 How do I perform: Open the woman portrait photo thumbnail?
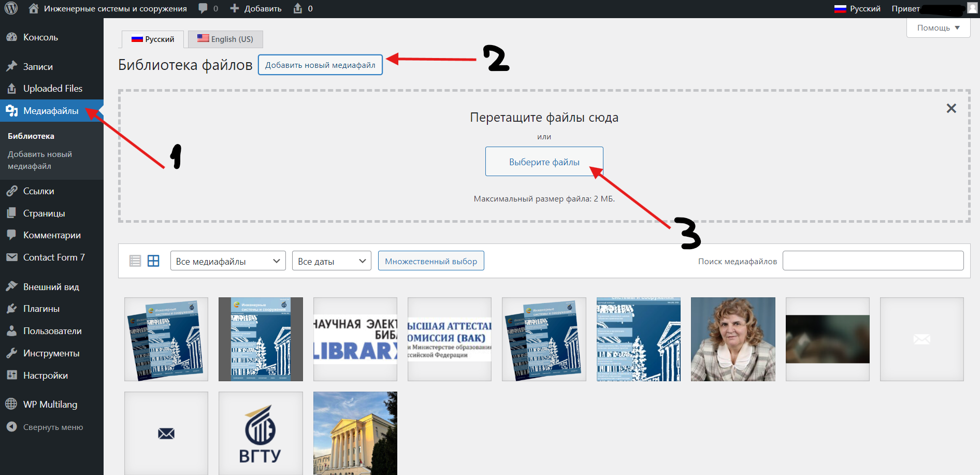point(733,339)
